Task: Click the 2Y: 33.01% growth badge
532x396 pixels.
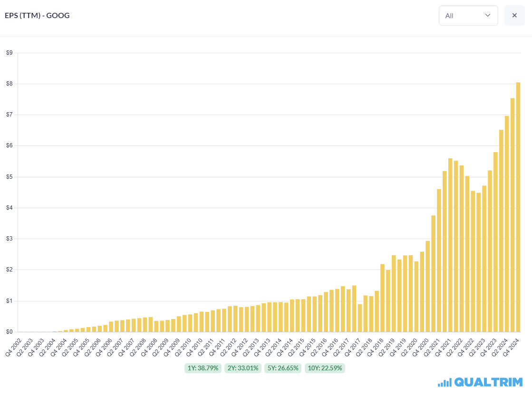Action: point(243,368)
